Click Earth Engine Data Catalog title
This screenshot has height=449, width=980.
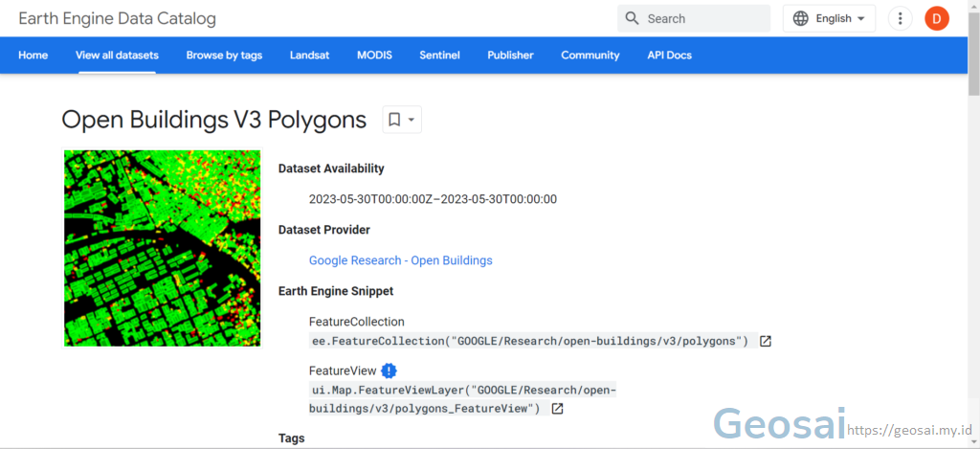click(x=117, y=19)
